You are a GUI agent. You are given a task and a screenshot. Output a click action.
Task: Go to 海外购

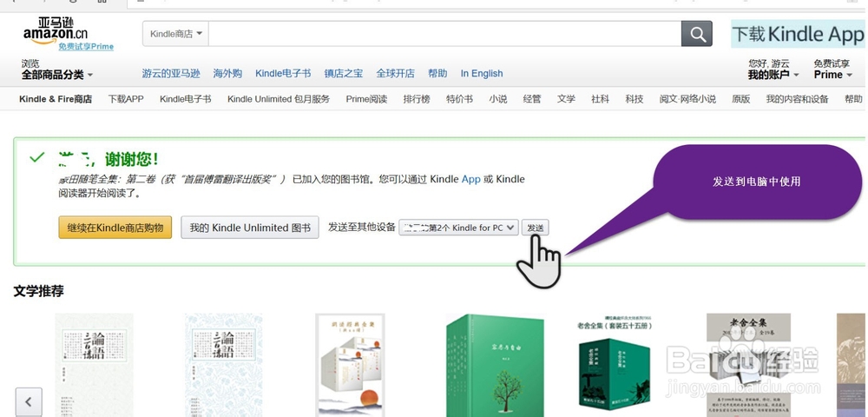pyautogui.click(x=227, y=73)
